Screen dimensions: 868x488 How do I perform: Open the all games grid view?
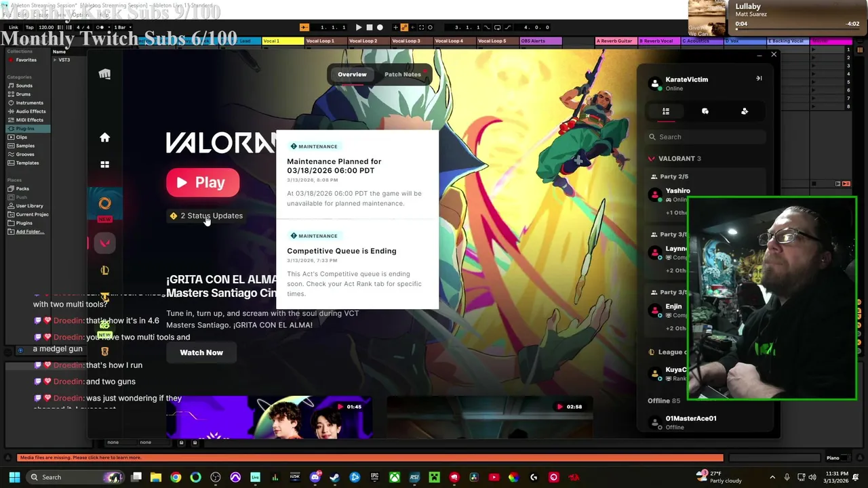click(x=104, y=164)
